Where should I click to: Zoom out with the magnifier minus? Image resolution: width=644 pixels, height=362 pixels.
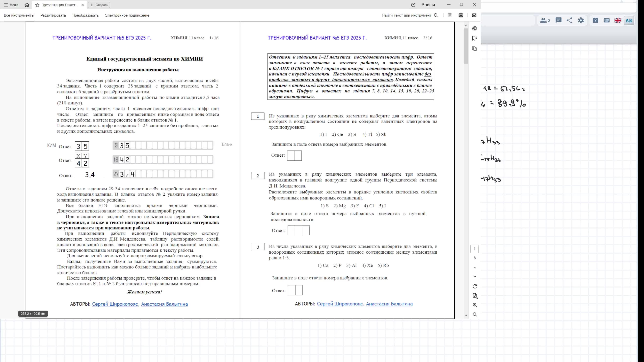[x=475, y=315]
